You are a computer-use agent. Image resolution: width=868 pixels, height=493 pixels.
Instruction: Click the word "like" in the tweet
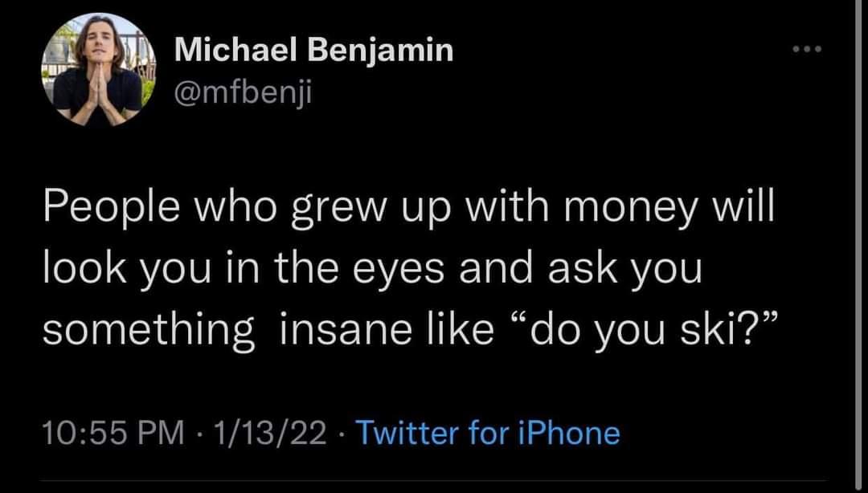pos(462,329)
